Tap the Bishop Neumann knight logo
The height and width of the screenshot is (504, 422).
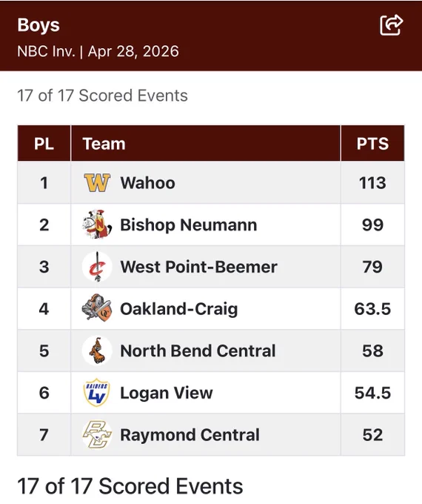[97, 225]
